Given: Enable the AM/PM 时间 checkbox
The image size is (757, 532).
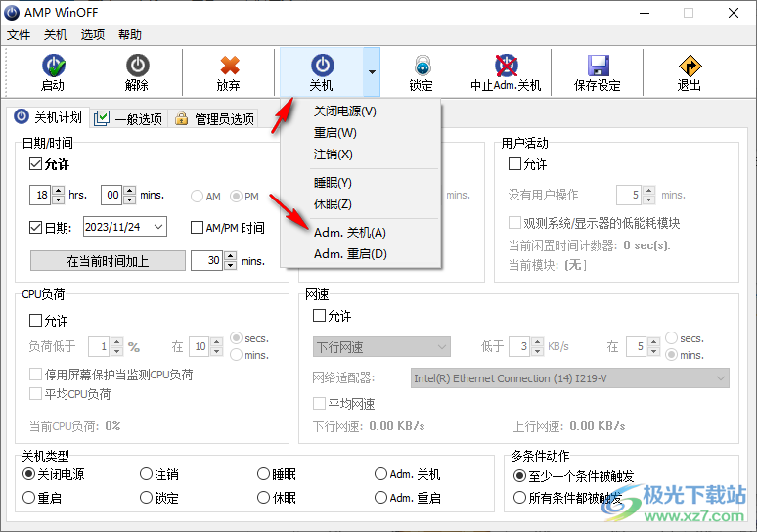Looking at the screenshot, I should pyautogui.click(x=197, y=228).
